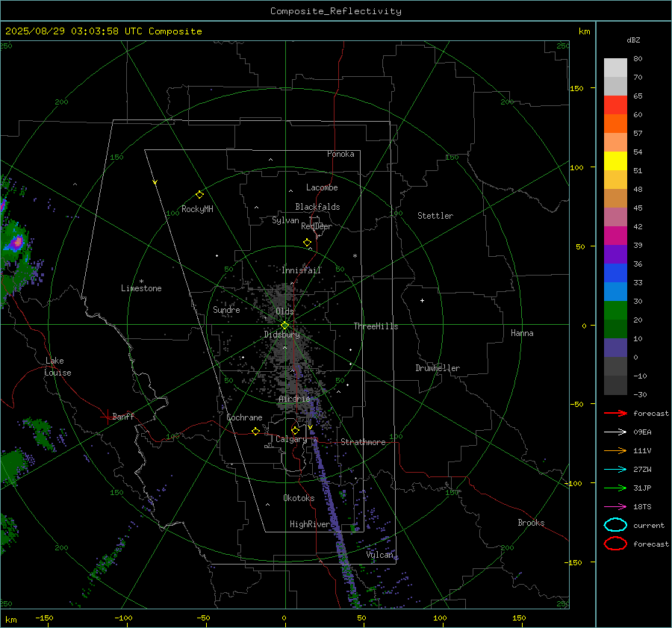Click the Brooks city label
672x628 pixels.
pos(531,523)
